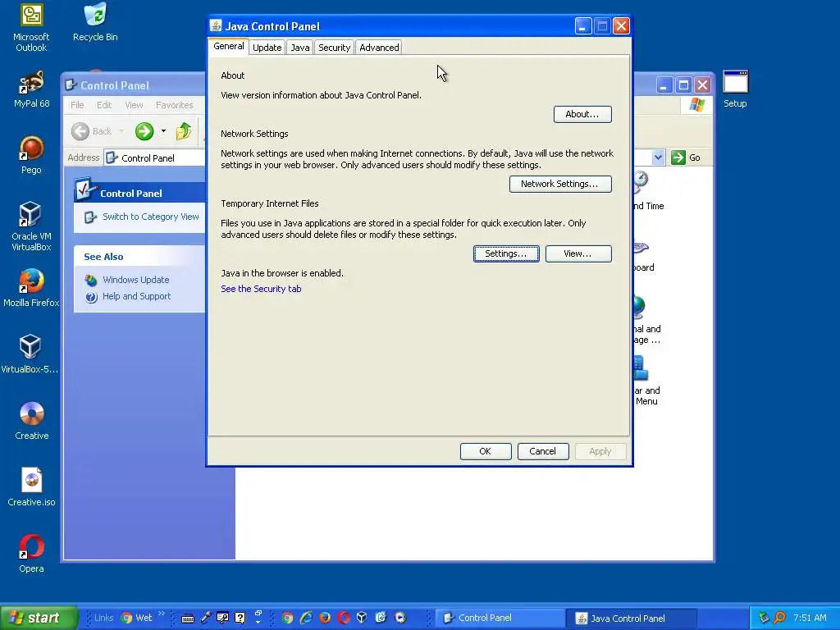Switch to Control Panel taskbar button
The image size is (840, 630).
click(x=500, y=618)
